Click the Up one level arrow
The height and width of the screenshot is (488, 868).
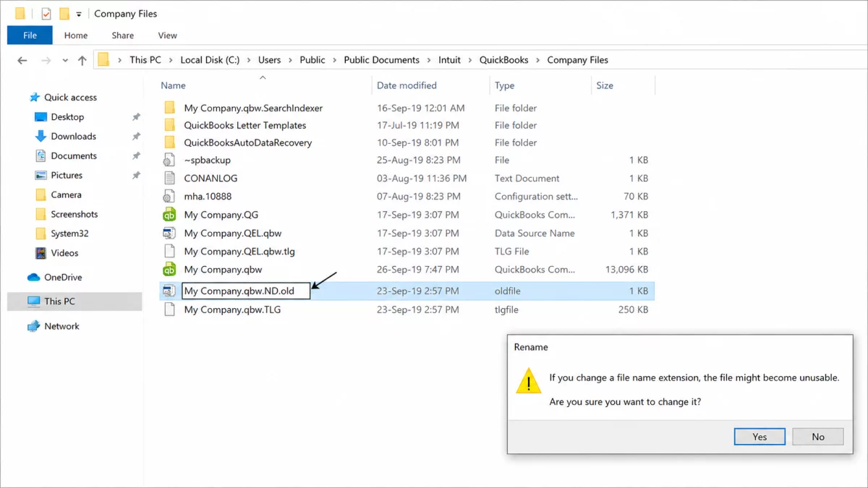pyautogui.click(x=82, y=60)
